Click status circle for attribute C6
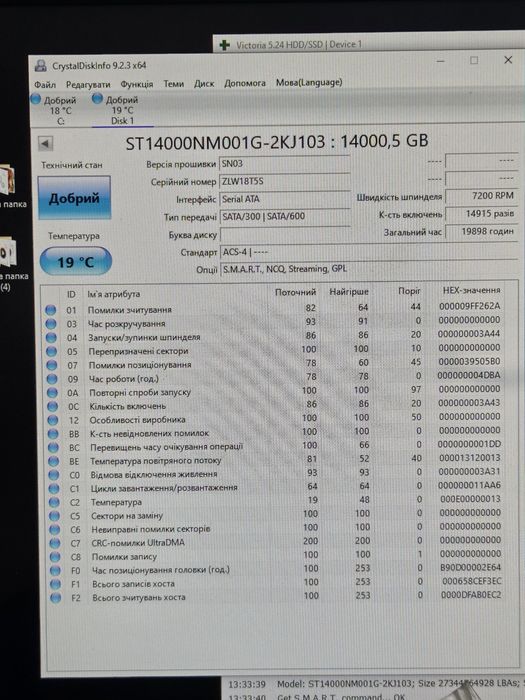The image size is (525, 700). tap(55, 529)
